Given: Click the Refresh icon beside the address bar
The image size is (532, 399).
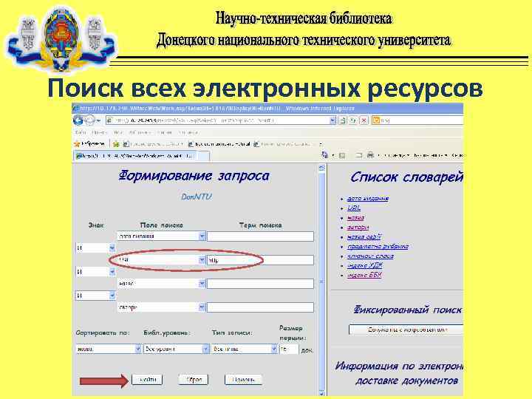Looking at the screenshot, I should click(353, 120).
